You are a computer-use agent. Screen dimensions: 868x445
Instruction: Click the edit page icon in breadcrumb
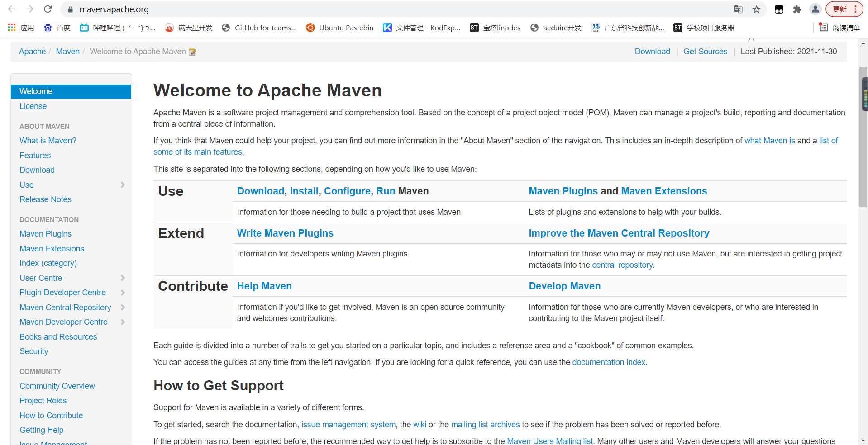(192, 52)
